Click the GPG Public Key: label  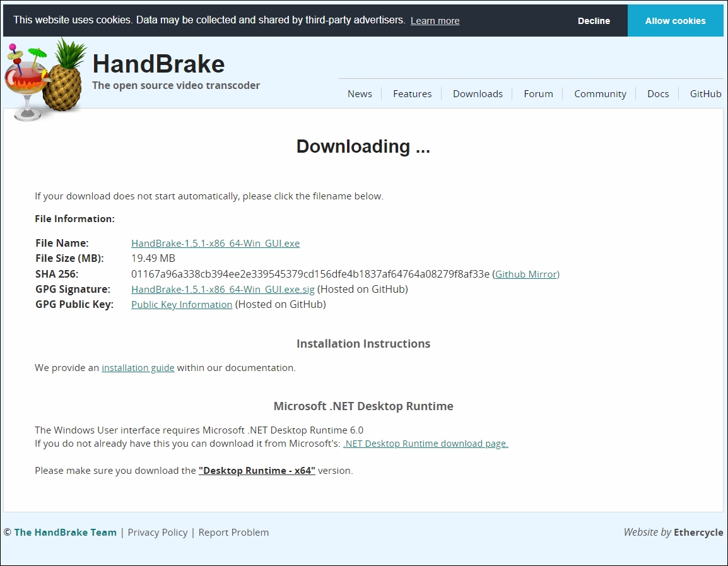pos(74,305)
